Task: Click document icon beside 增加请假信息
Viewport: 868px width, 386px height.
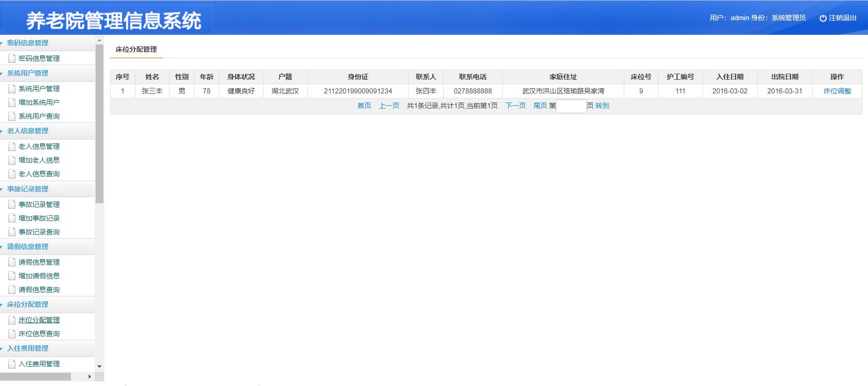Action: (12, 276)
